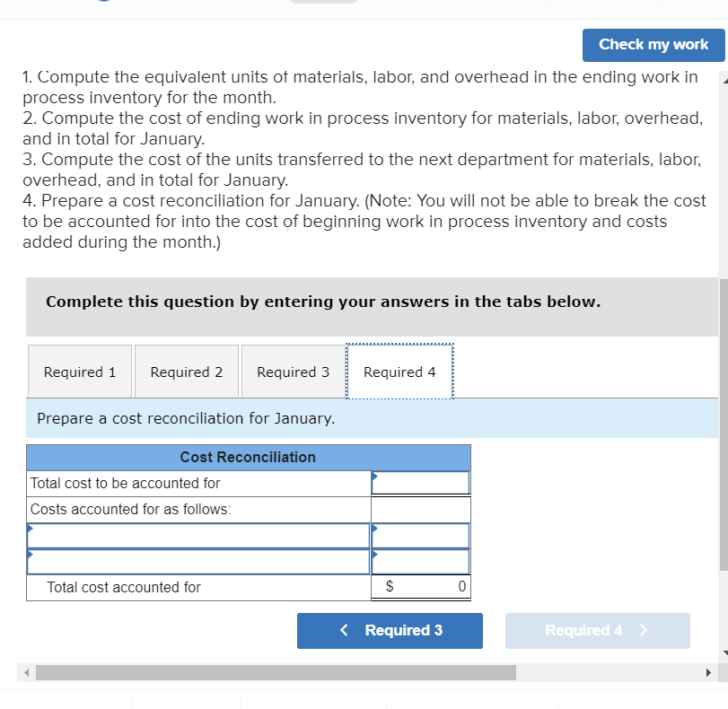Open the Required 3 tab

click(293, 371)
